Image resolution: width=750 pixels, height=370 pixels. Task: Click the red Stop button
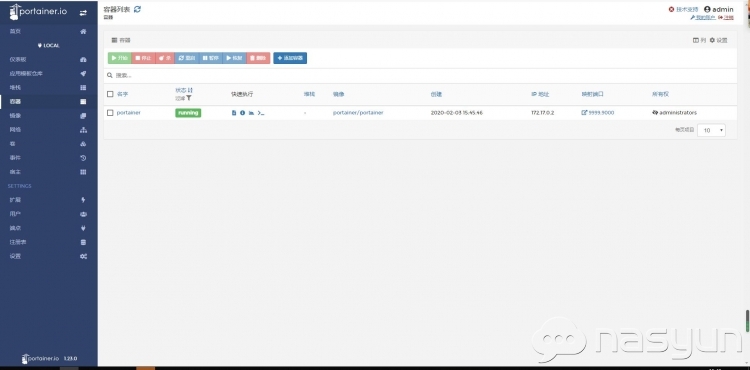point(143,58)
